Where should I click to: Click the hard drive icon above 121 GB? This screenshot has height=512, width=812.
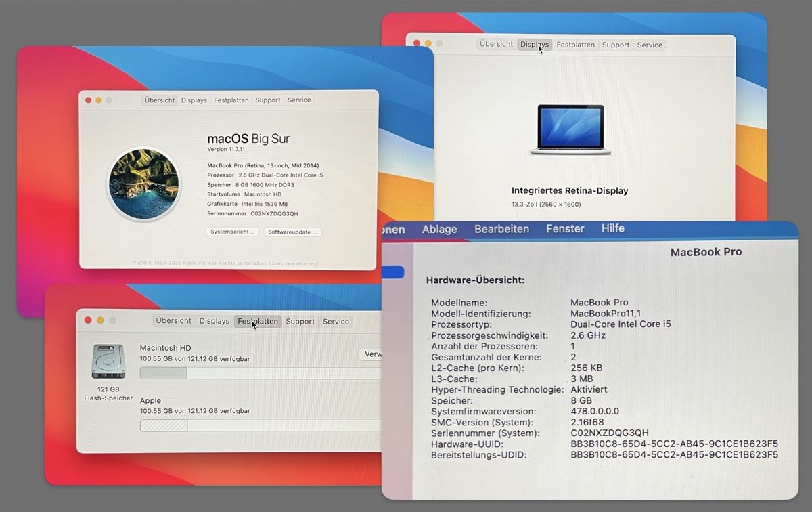click(108, 361)
